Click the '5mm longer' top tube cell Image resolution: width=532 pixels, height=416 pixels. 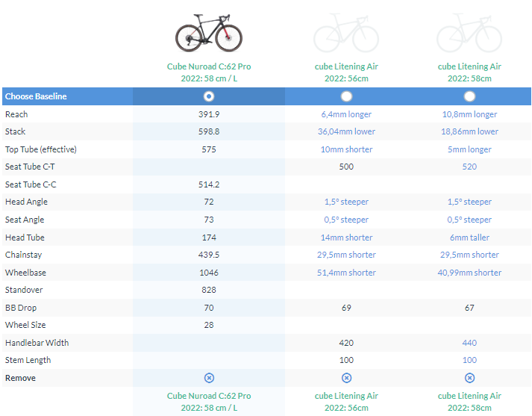(469, 149)
